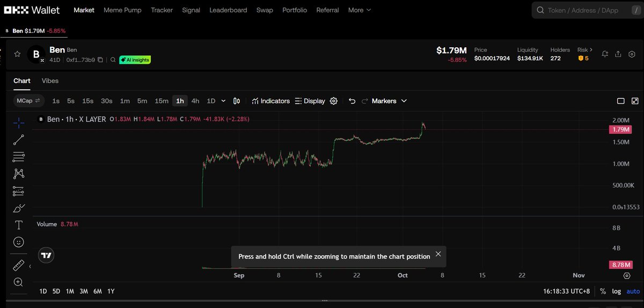Open the Ben $1.79M watchlist tab
This screenshot has width=644, height=308.
pos(35,31)
